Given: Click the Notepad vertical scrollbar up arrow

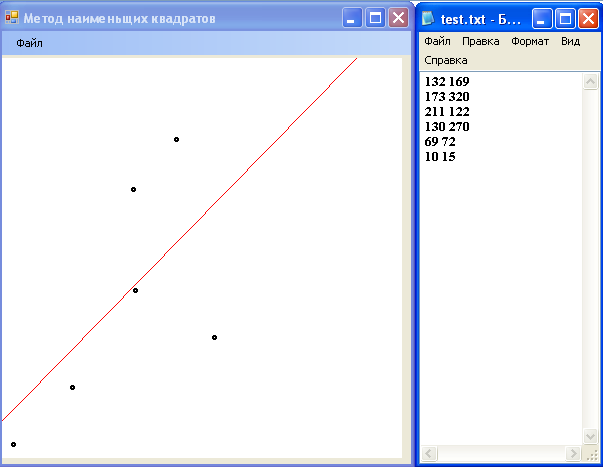Looking at the screenshot, I should (590, 82).
